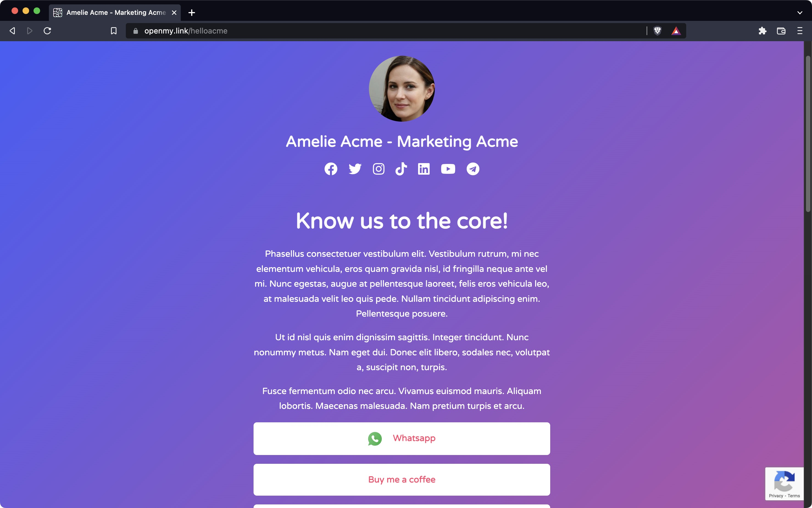Open the LinkedIn icon link
The height and width of the screenshot is (508, 812).
(424, 169)
